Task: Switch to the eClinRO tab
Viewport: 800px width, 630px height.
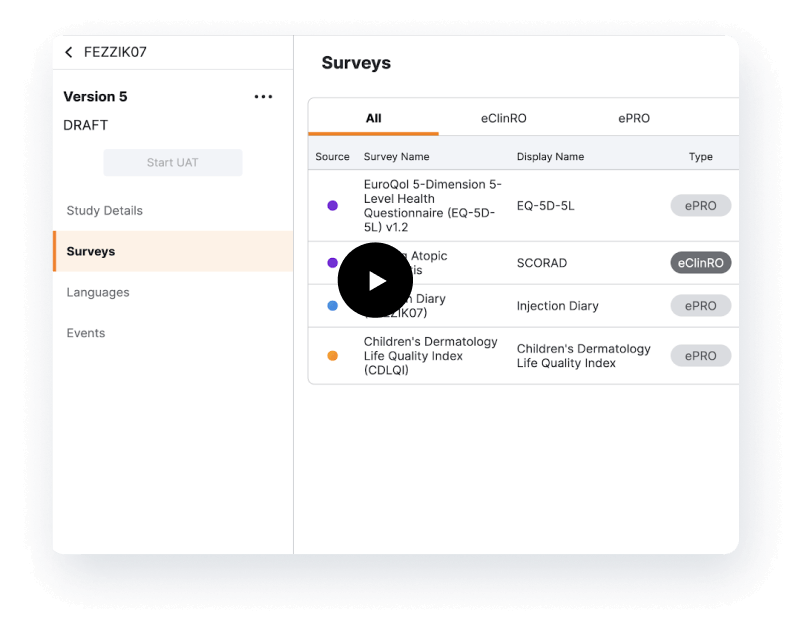Action: 503,119
